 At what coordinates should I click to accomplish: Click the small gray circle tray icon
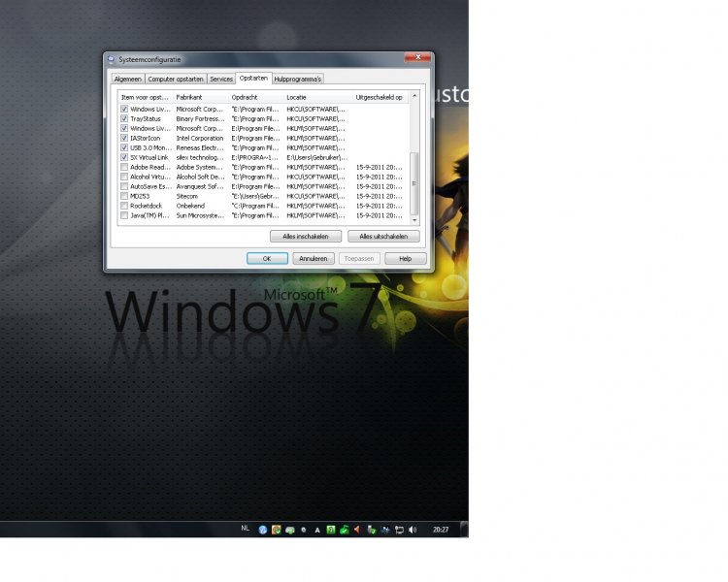[x=304, y=530]
